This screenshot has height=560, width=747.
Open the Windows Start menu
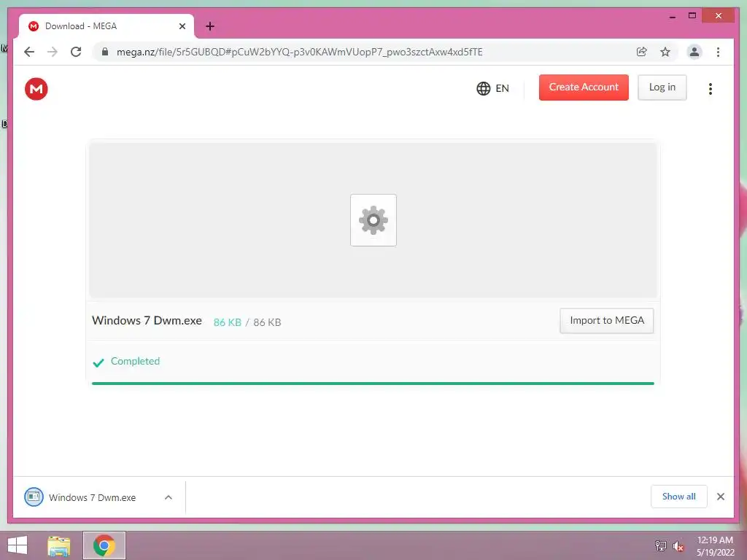pyautogui.click(x=18, y=545)
